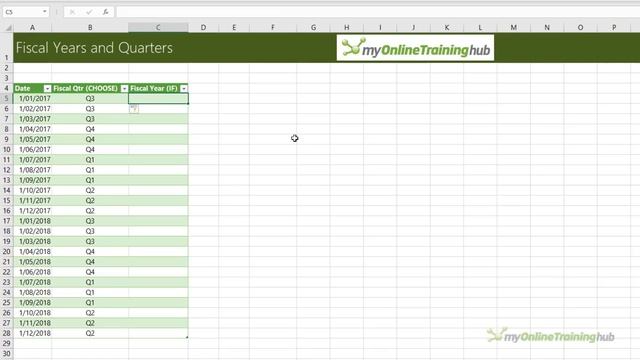
Task: Click the date cell 1/01/2017
Action: tap(33, 98)
